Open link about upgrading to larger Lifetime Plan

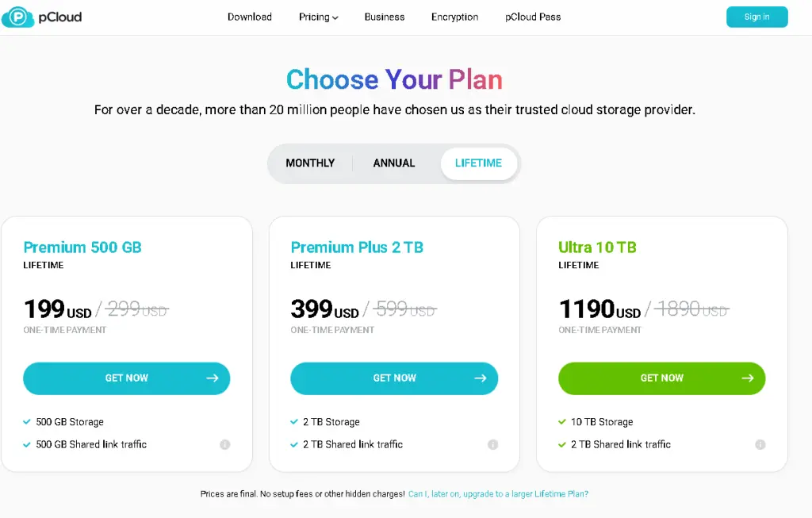[498, 494]
